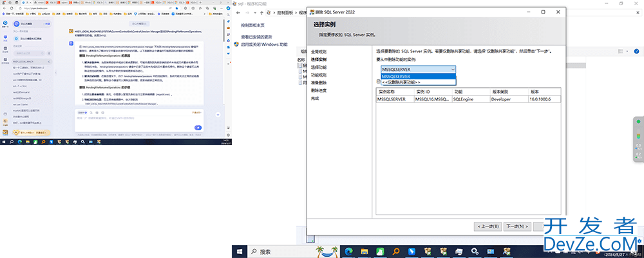Select the 完成 step in wizard sidebar
This screenshot has height=258, width=644.
[315, 98]
